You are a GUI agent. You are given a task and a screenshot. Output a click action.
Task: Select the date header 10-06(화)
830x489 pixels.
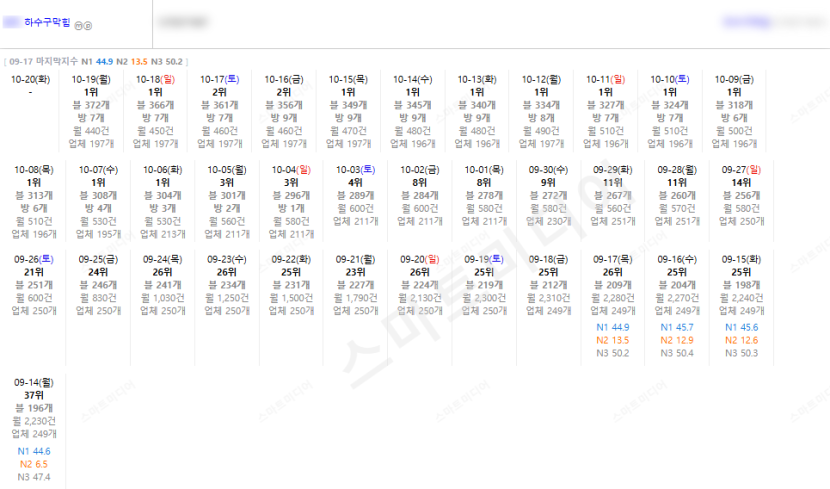pos(163,170)
